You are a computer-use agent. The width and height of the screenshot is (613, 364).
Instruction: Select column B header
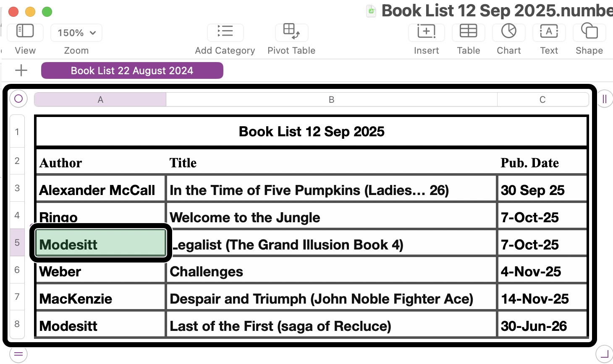[331, 99]
